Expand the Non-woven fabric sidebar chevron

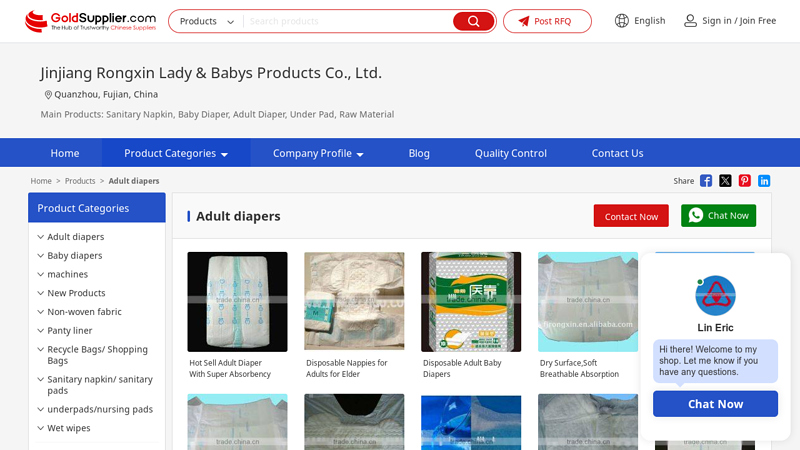click(40, 312)
